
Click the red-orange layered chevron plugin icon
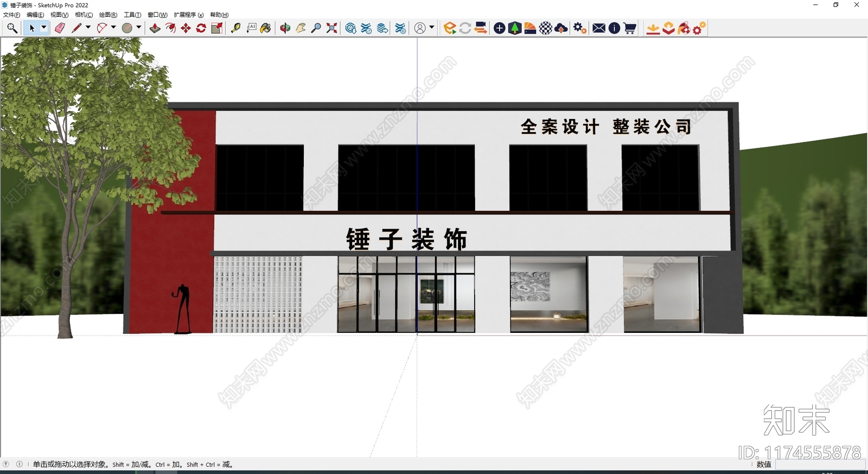668,28
